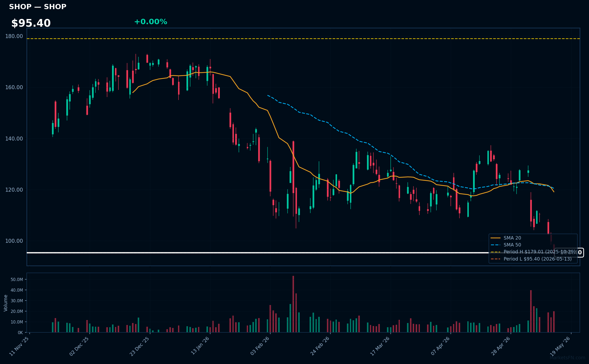The height and width of the screenshot is (364, 589).
Task: Select the "Period H $179.01 (2025-10-29)" legend text
Action: 540,252
